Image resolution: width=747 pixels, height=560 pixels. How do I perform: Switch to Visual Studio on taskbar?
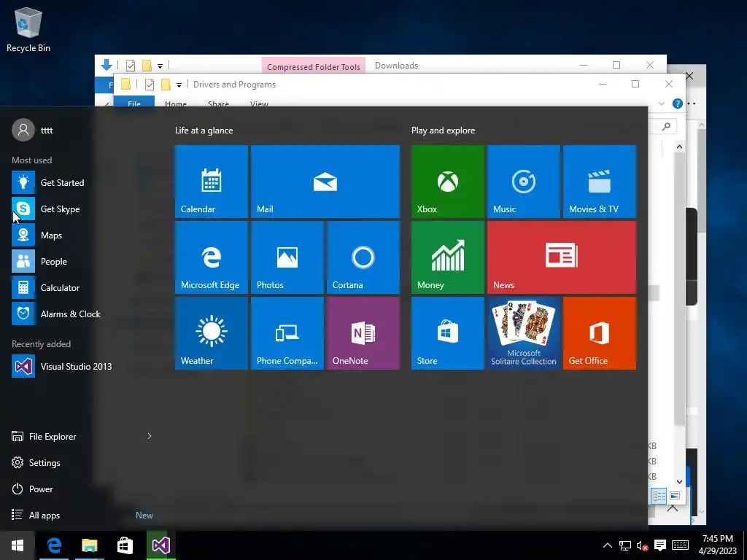tap(161, 545)
